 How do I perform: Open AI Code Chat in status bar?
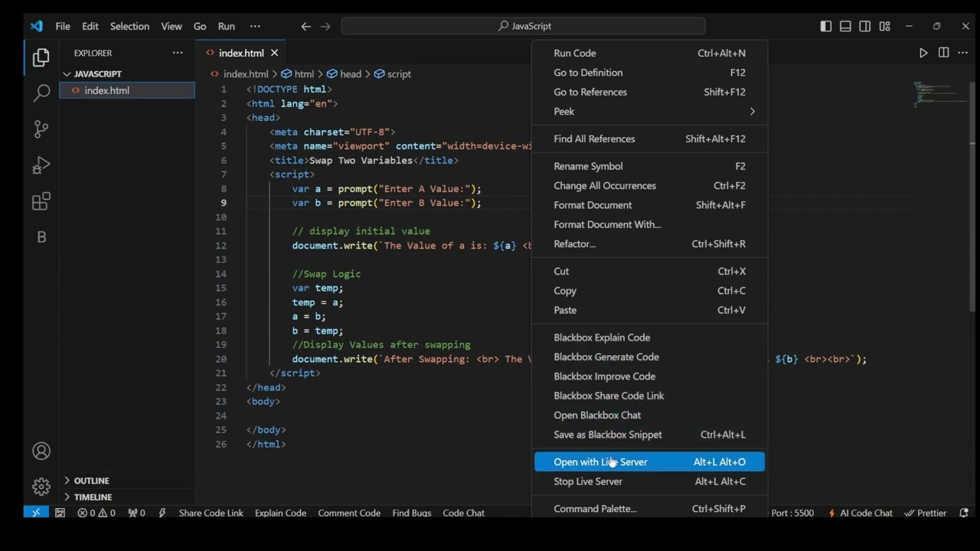click(860, 513)
